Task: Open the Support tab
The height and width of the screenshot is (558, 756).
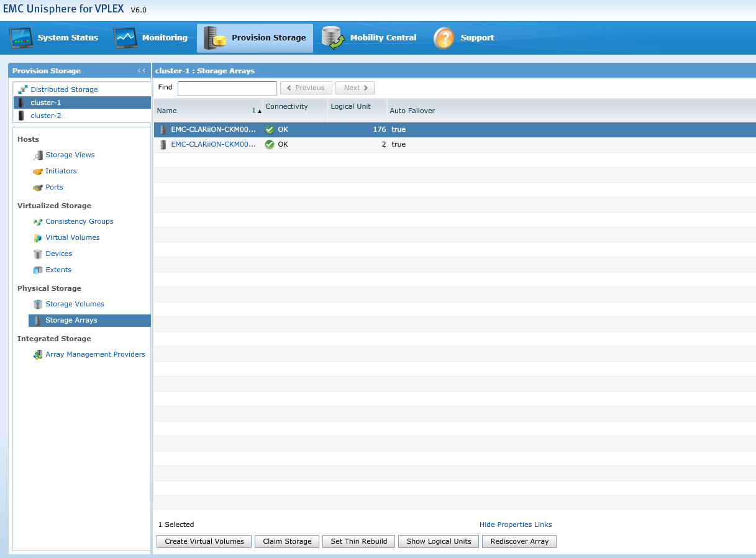Action: tap(463, 38)
